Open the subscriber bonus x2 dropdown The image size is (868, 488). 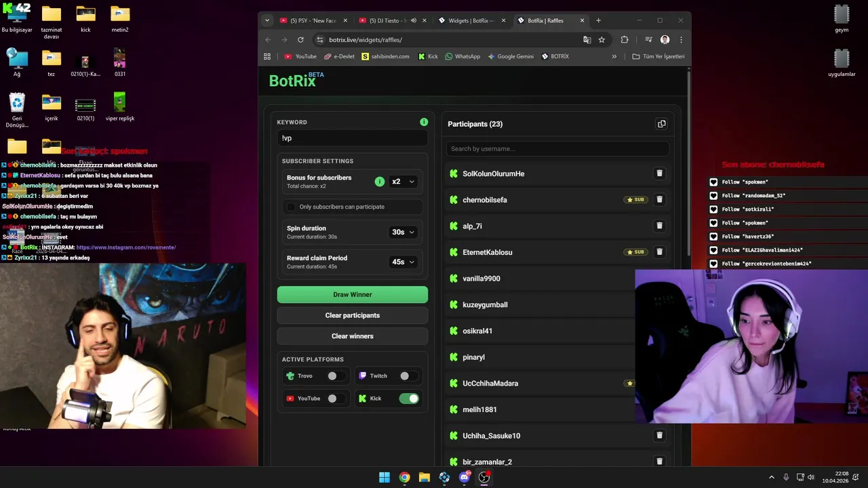pyautogui.click(x=403, y=182)
